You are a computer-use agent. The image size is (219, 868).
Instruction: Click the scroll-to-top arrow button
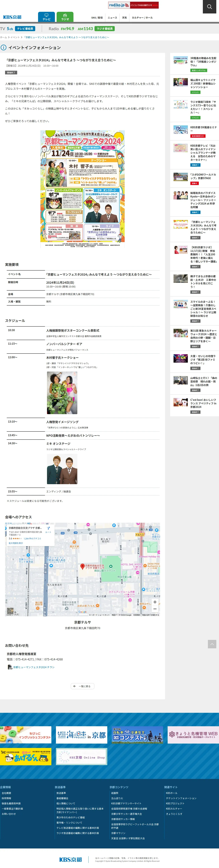(x=212, y=644)
